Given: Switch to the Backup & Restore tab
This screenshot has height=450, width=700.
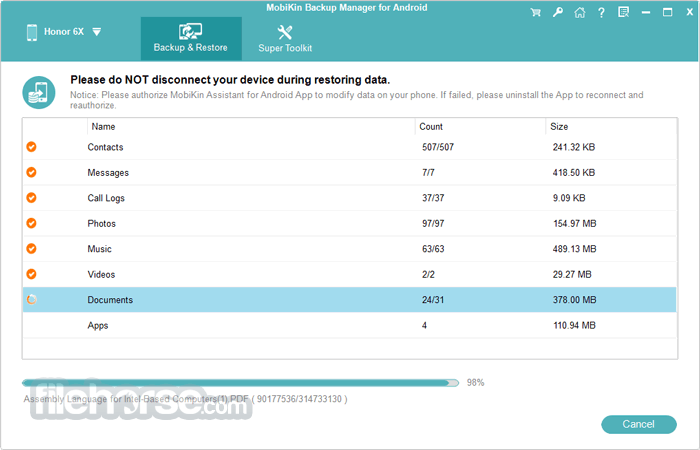Looking at the screenshot, I should (x=191, y=39).
